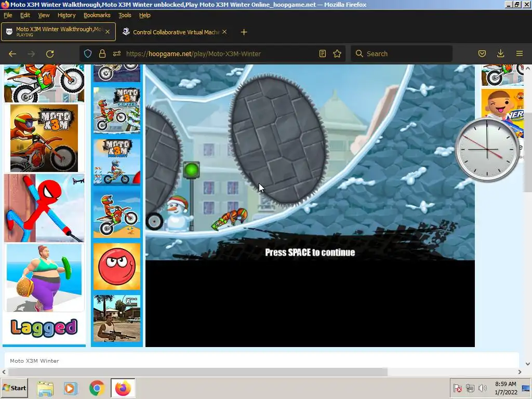Open the View menu
Image resolution: width=532 pixels, height=399 pixels.
click(44, 15)
